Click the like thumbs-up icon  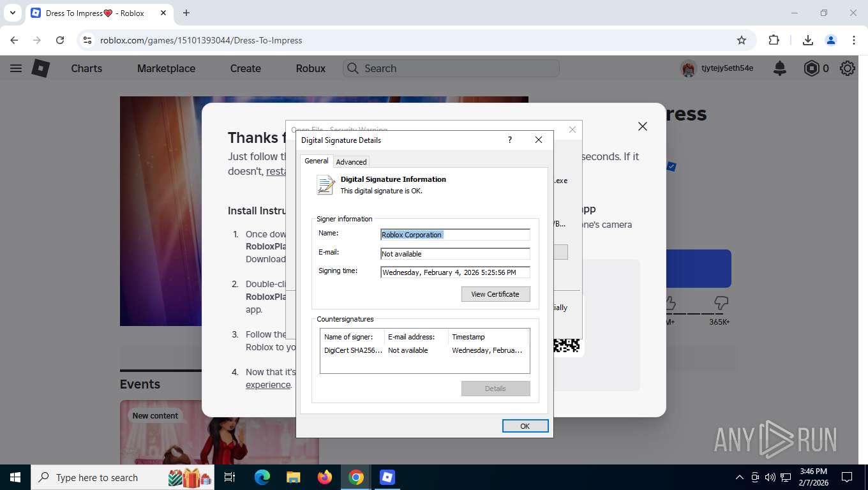[x=670, y=302]
